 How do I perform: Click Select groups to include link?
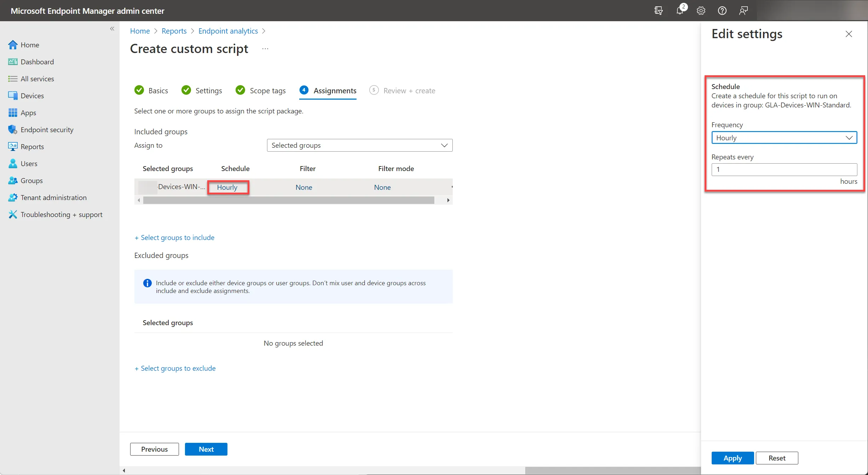pos(174,237)
